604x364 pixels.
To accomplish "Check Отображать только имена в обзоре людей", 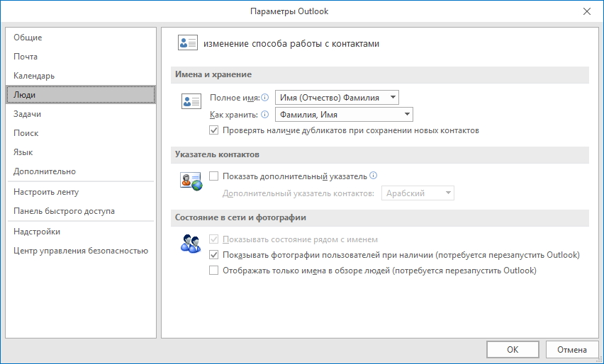I will click(214, 270).
